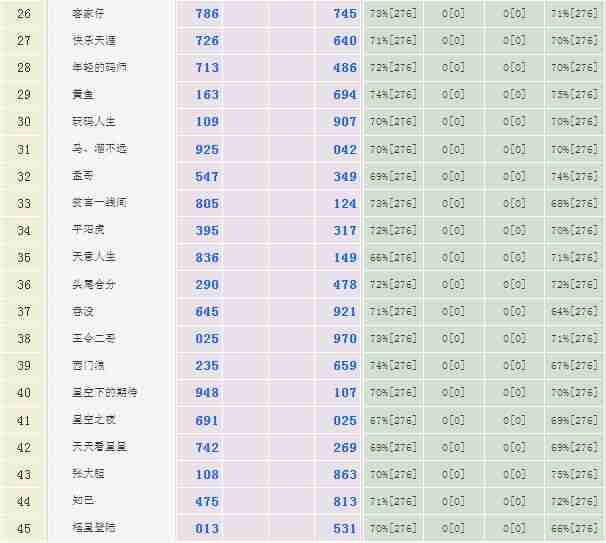Viewport: 606px width, 543px height.
Task: Click the blue number 925 in row 31
Action: [x=207, y=149]
